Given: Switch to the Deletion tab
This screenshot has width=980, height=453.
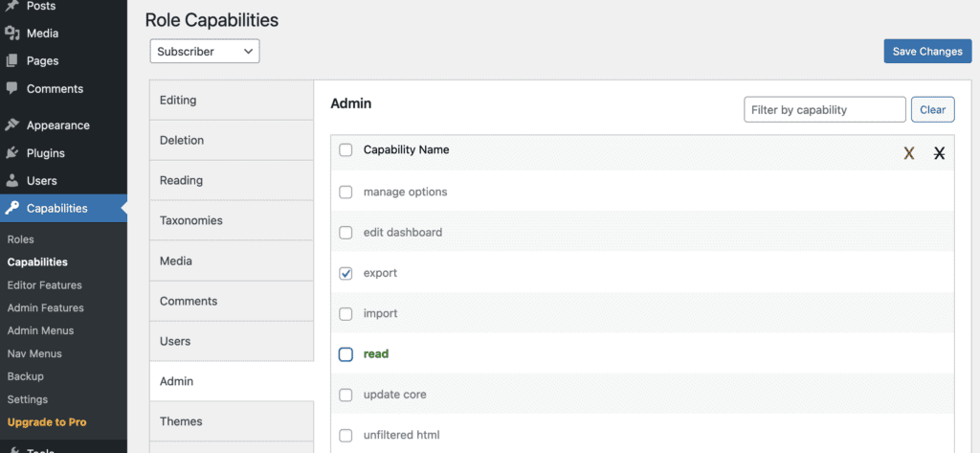Looking at the screenshot, I should tap(232, 140).
